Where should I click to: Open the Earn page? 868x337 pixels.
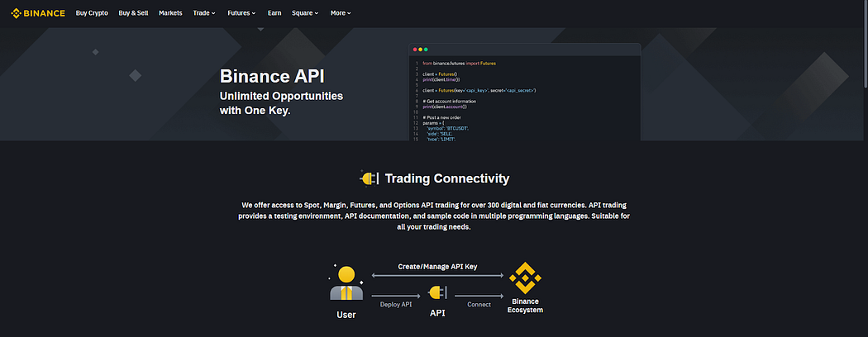(x=274, y=12)
